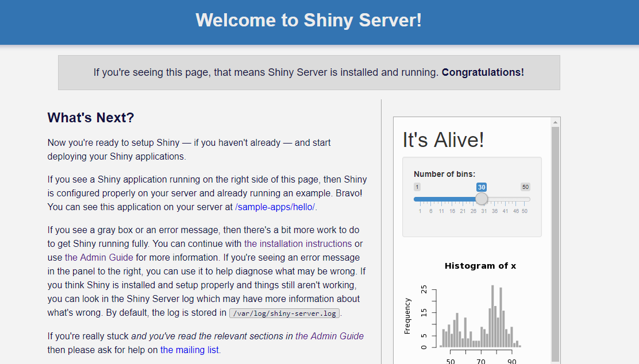639x364 pixels.
Task: Click the 'Frequency' axis label
Action: click(407, 316)
